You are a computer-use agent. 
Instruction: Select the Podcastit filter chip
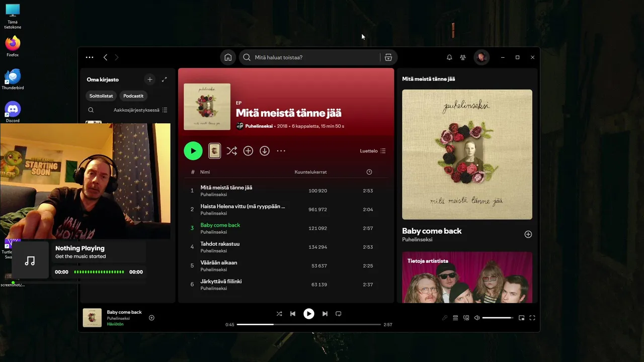click(133, 96)
